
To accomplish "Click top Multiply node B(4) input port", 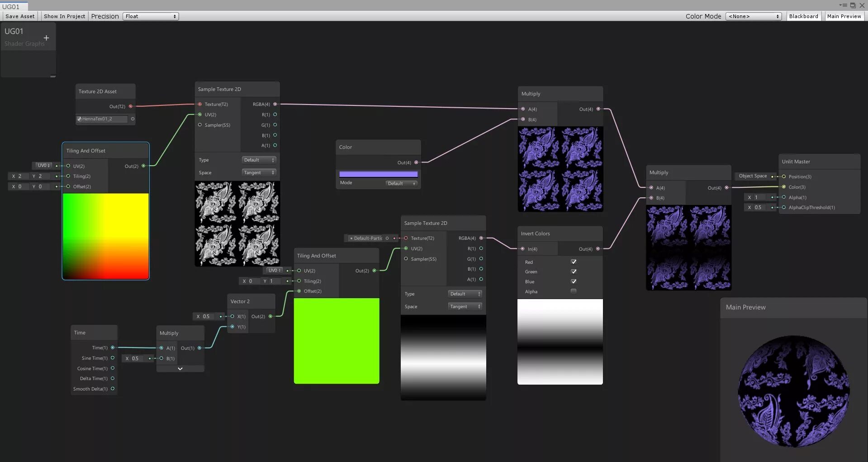I will pos(523,119).
